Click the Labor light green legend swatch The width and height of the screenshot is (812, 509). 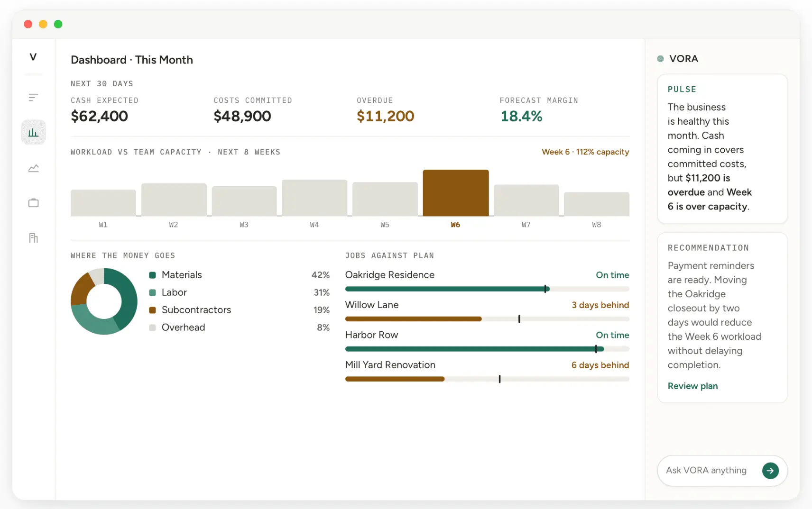click(x=153, y=293)
